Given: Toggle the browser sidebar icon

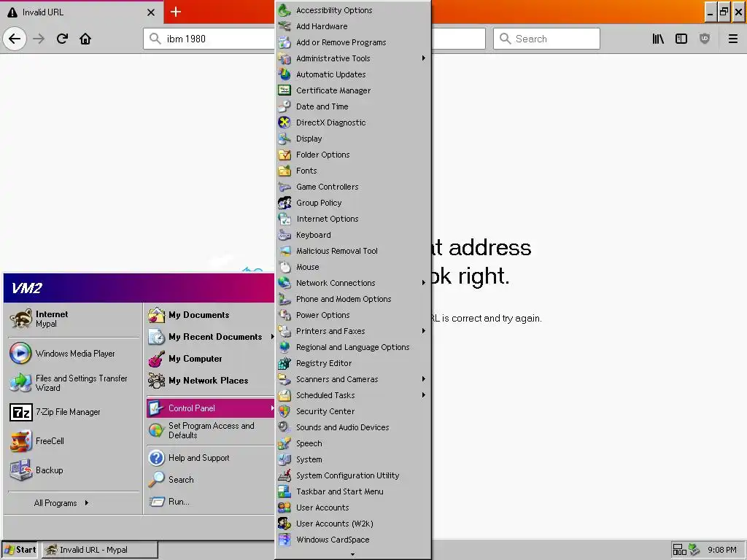Looking at the screenshot, I should click(x=681, y=39).
